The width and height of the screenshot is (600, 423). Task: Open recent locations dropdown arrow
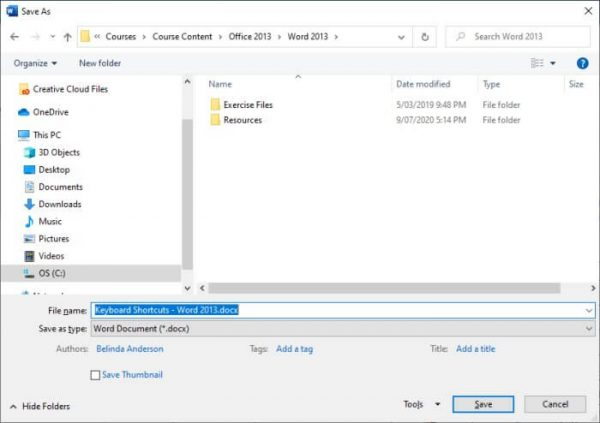[x=52, y=37]
